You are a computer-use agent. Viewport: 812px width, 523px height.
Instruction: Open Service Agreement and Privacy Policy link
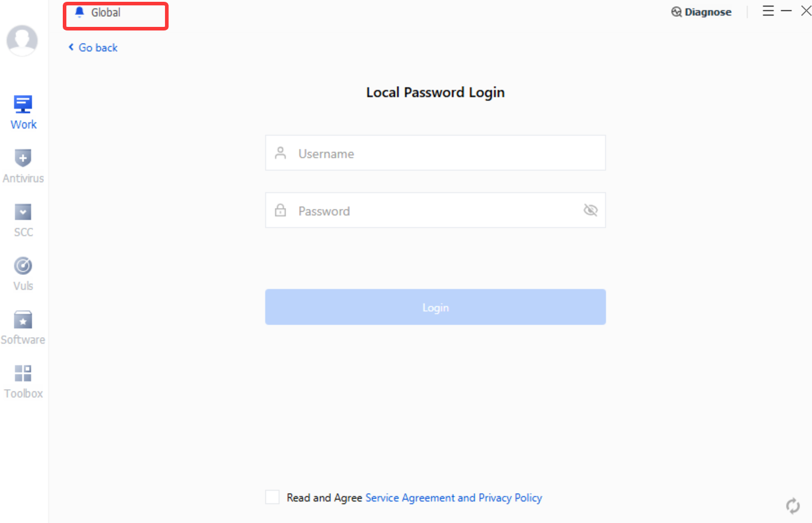pos(454,497)
